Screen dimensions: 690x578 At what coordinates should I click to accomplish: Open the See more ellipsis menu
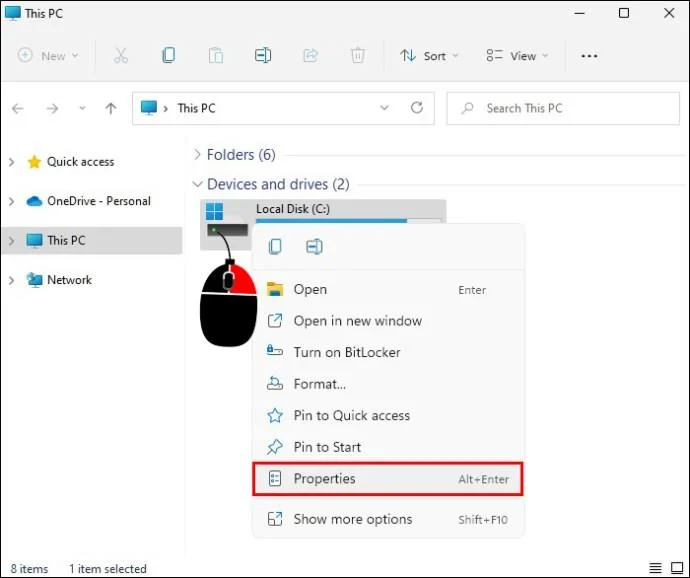point(589,56)
